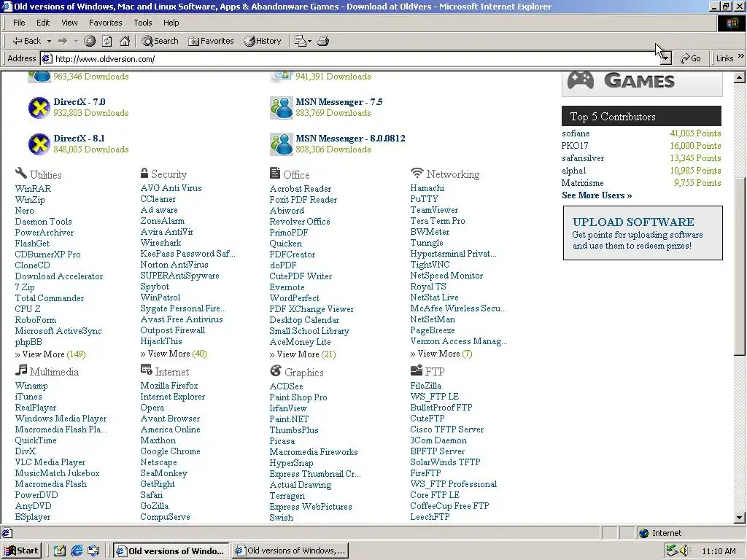Open the Start menu

point(21,551)
